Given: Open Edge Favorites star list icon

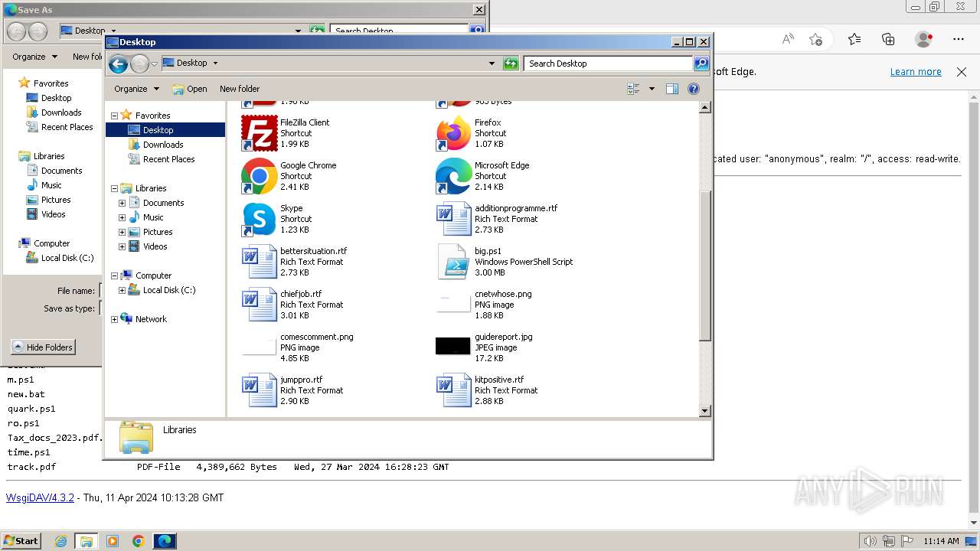Looking at the screenshot, I should (854, 39).
